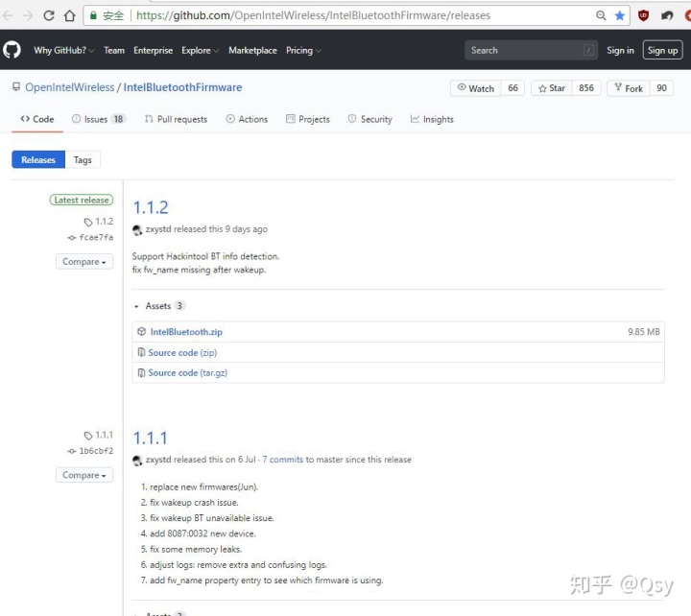The image size is (691, 616).
Task: Select the Releases tab button
Action: click(38, 159)
